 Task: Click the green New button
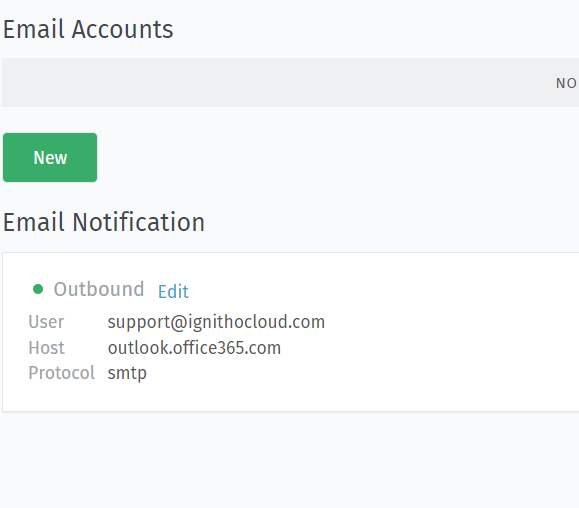pyautogui.click(x=50, y=157)
